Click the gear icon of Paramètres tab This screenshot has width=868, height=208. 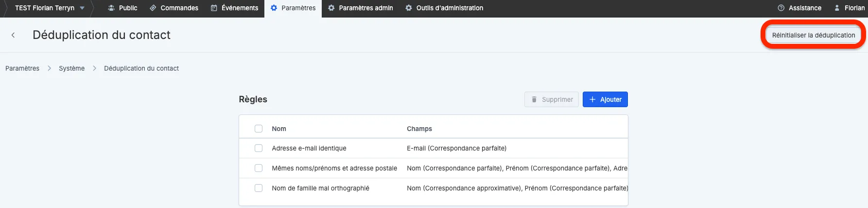click(x=274, y=8)
